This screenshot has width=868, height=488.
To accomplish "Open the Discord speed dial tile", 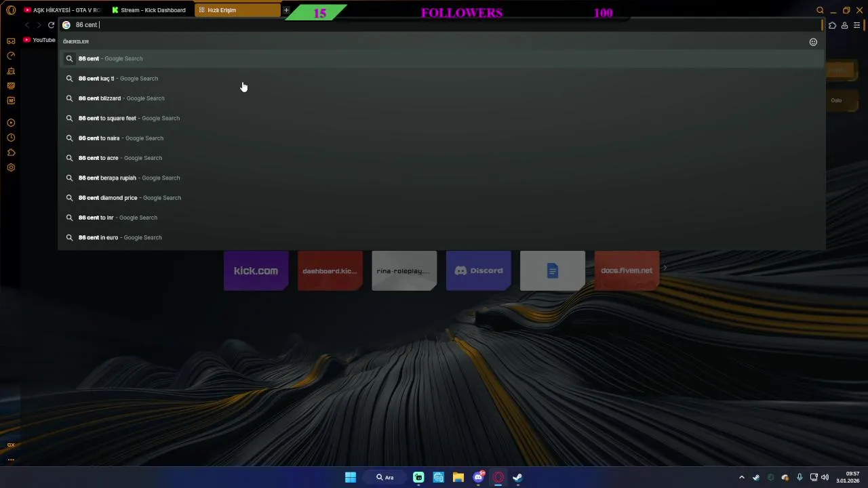I will [478, 270].
